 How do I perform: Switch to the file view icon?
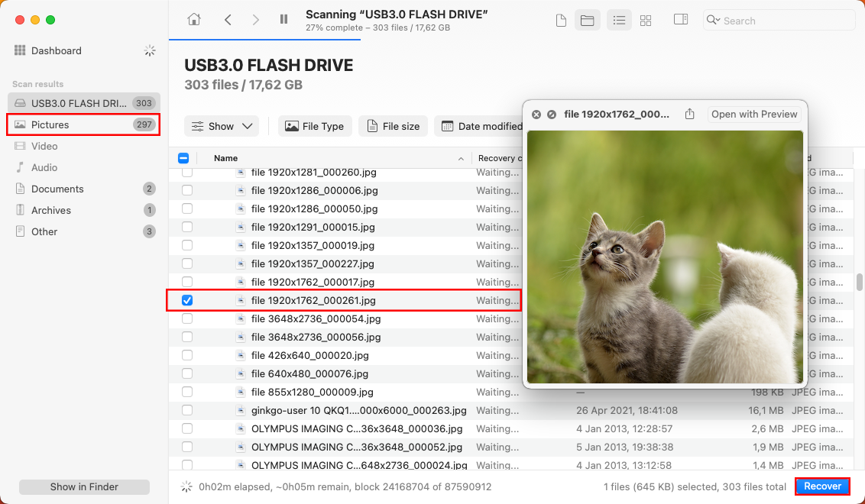[x=561, y=21]
